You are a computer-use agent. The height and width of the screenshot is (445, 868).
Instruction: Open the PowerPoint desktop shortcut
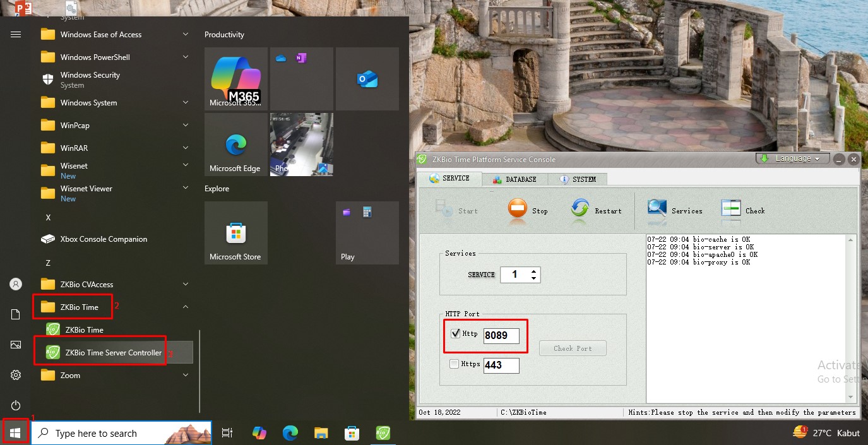(x=23, y=8)
